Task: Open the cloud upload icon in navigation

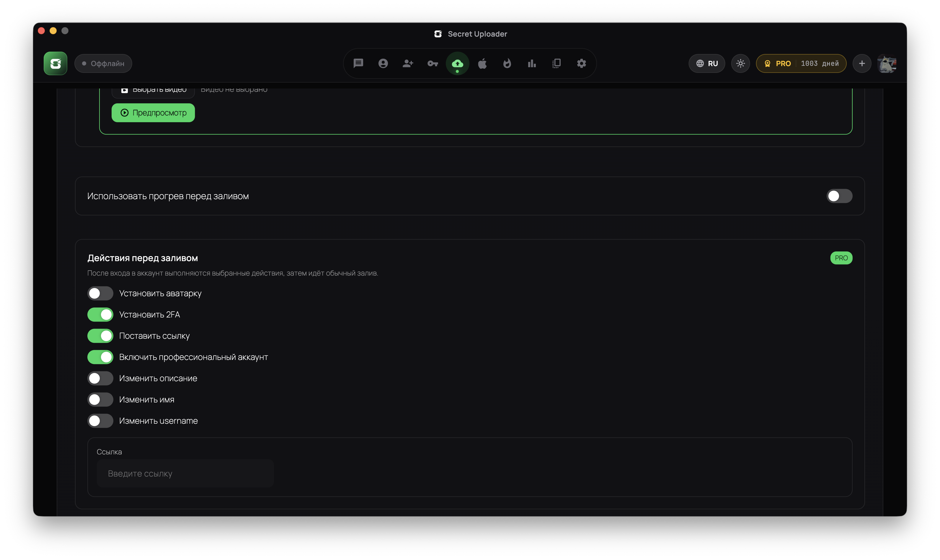Action: 458,63
